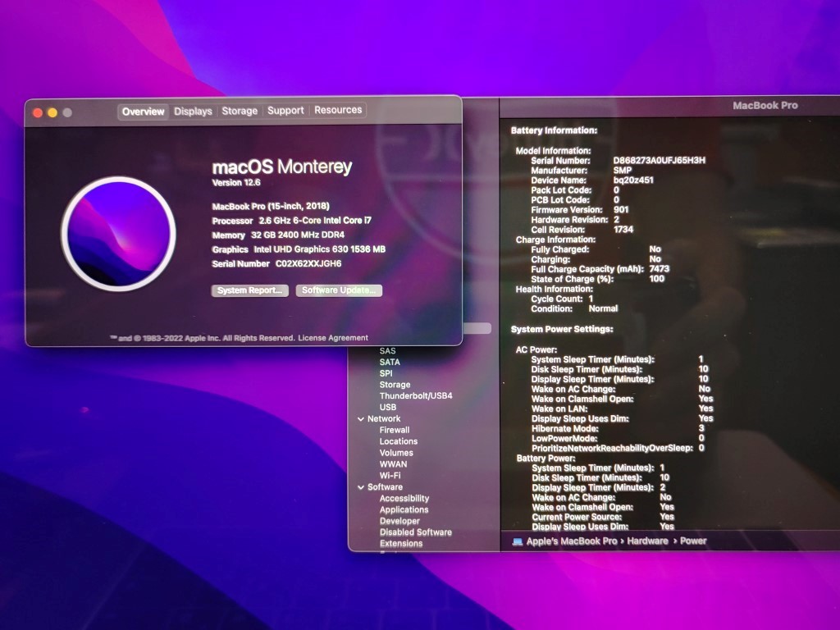Click the Cycle Count value
The height and width of the screenshot is (630, 840).
click(x=591, y=299)
